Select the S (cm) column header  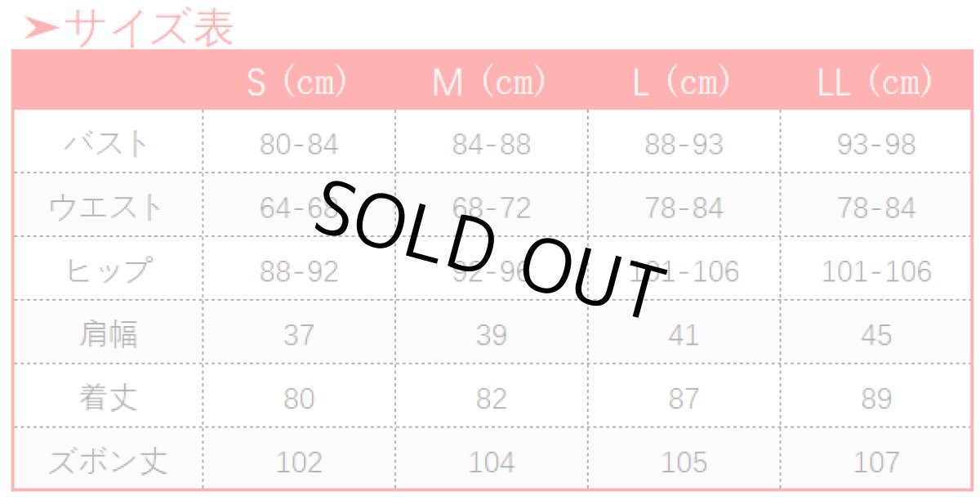click(x=298, y=83)
